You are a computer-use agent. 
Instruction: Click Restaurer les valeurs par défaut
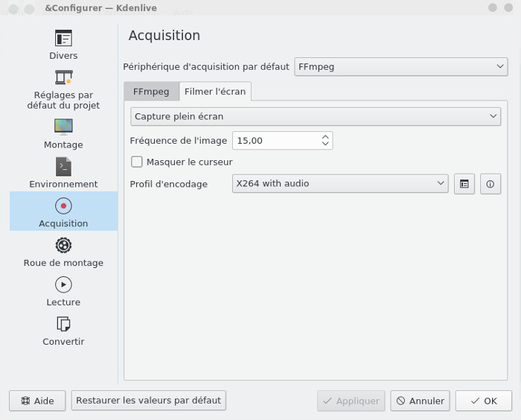point(149,401)
